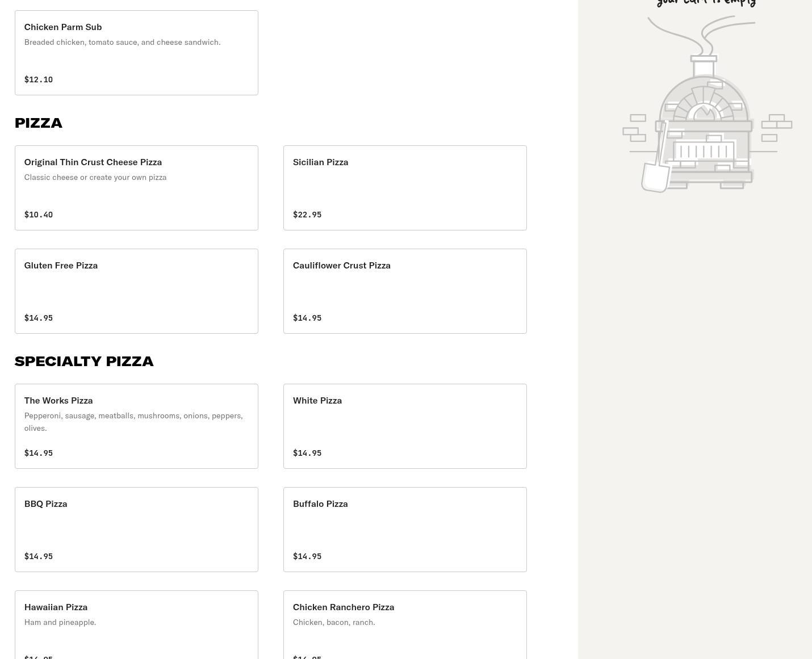Choose the White Pizza card

click(405, 426)
